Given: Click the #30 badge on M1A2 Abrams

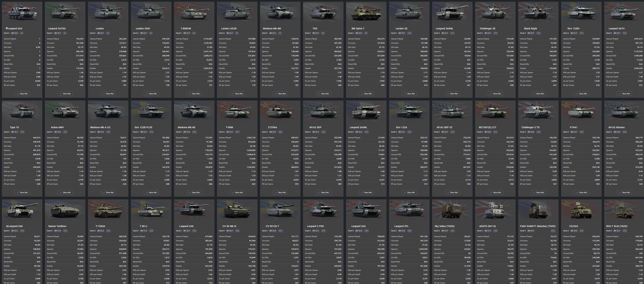Looking at the screenshot, I should [x=624, y=132].
